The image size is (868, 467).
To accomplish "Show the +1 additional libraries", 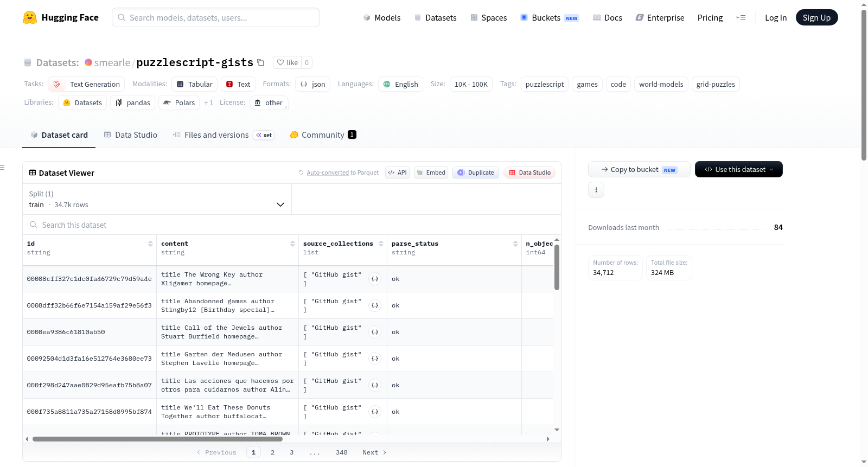I will pyautogui.click(x=208, y=103).
